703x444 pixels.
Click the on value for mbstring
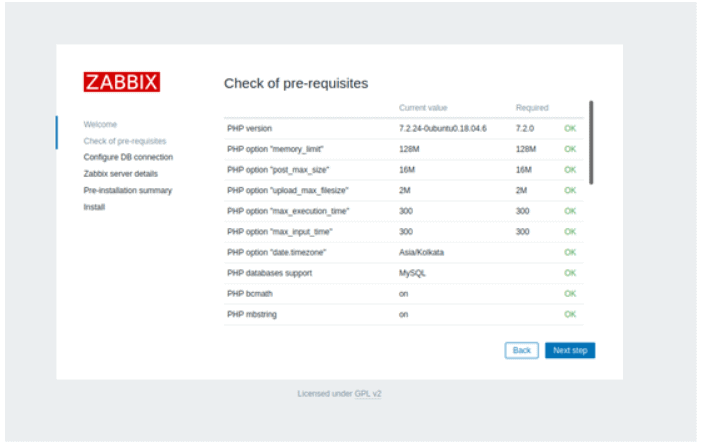[x=404, y=314]
